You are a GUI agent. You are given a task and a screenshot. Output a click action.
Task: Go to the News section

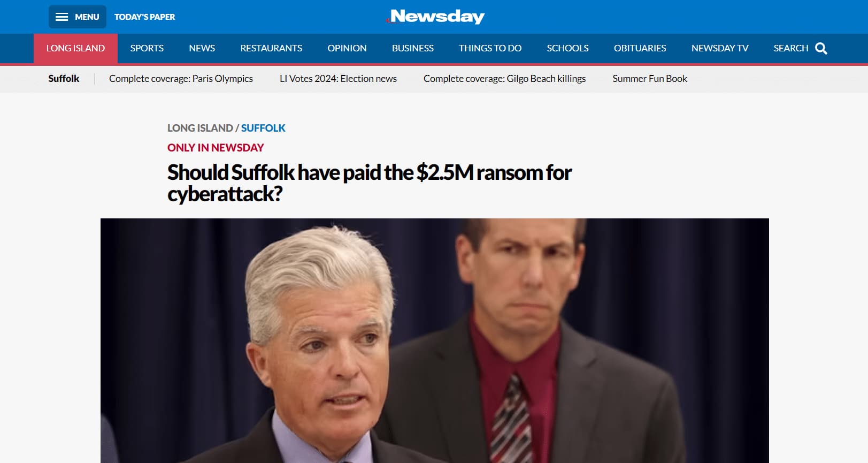pos(202,48)
